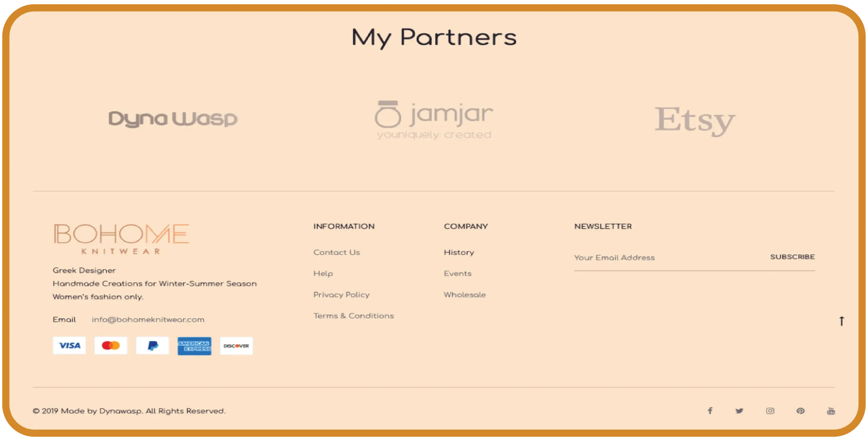Open the Contact Us link
Viewport: 868px width, 441px height.
(x=337, y=252)
